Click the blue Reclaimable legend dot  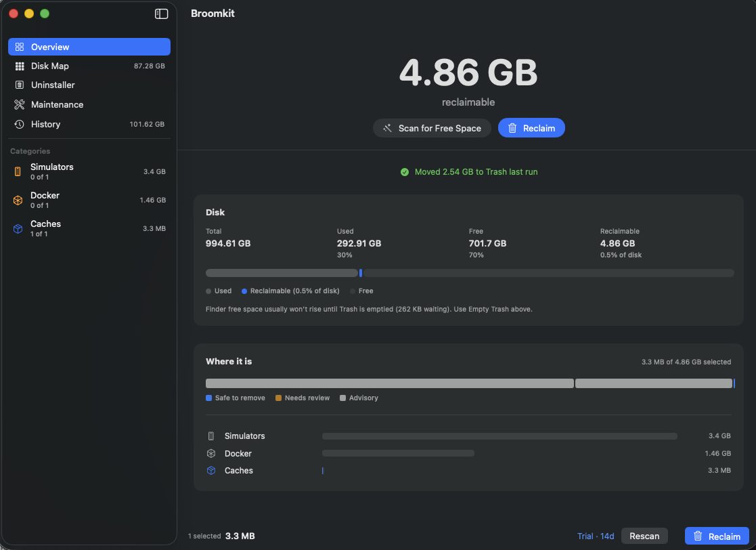[244, 291]
